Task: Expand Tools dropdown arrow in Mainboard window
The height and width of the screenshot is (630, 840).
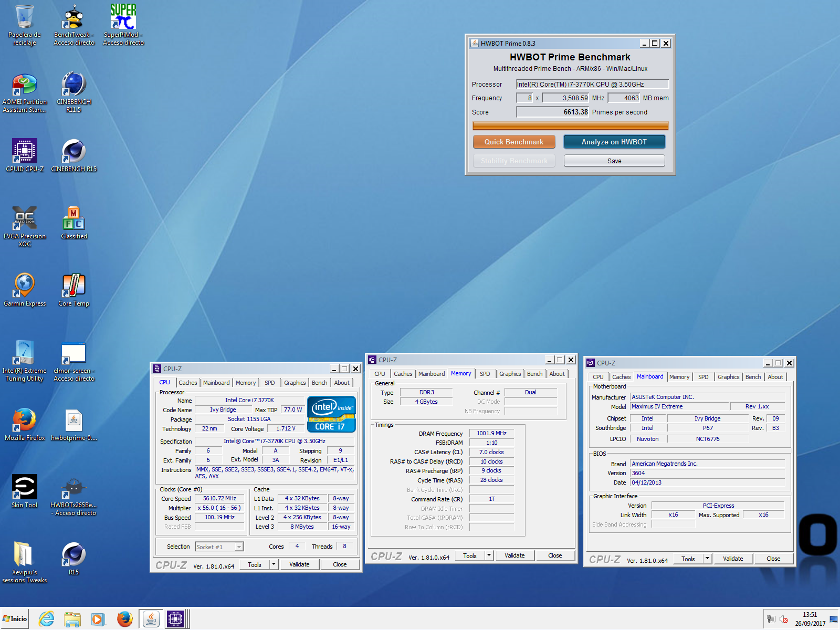Action: point(707,559)
